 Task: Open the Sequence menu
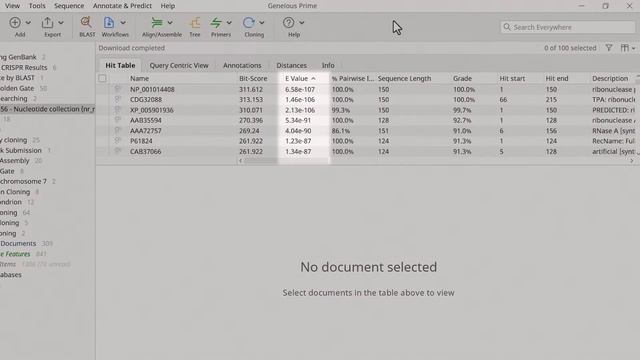coord(69,6)
